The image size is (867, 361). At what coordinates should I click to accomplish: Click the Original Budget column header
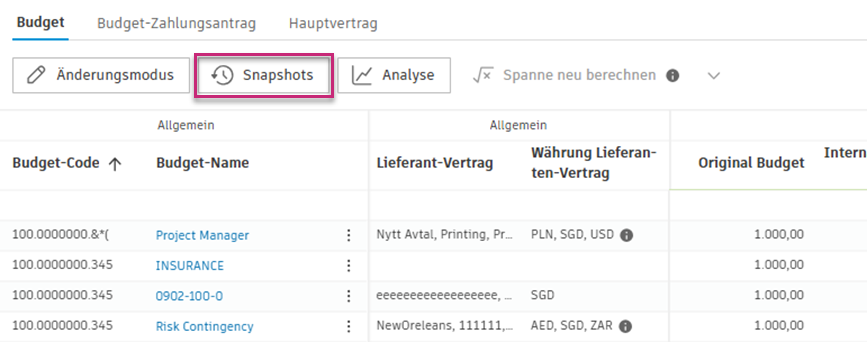[751, 163]
